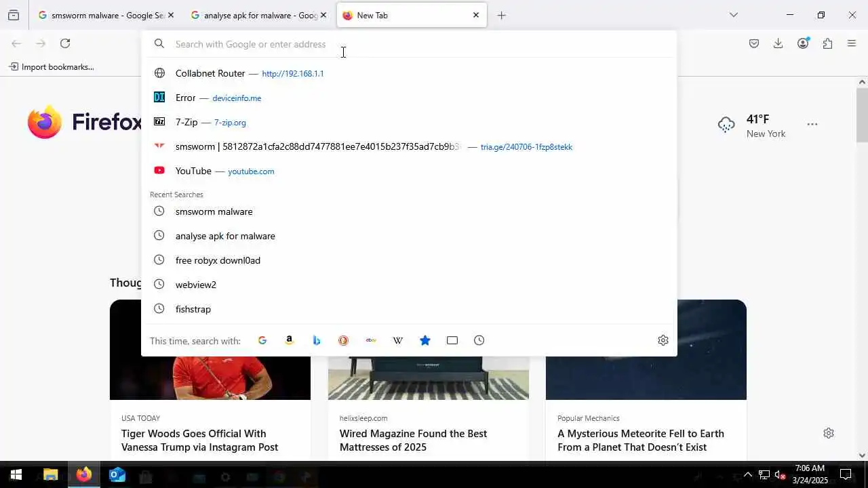Search this time with eBay icon
This screenshot has width=868, height=488.
(371, 340)
